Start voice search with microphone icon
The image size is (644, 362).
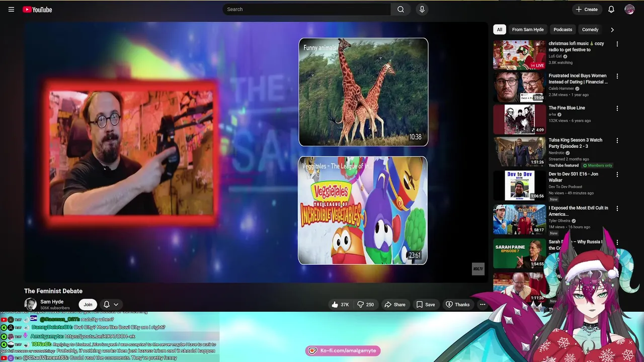coord(422,9)
